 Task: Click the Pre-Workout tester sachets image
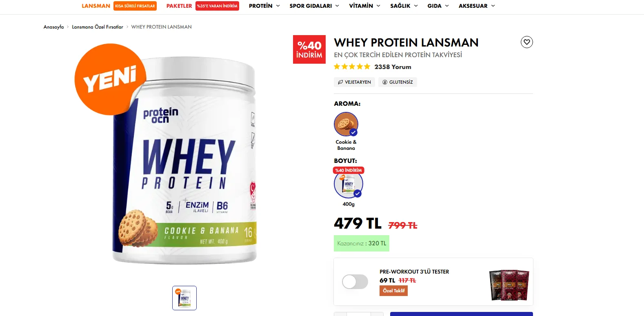[x=509, y=285]
